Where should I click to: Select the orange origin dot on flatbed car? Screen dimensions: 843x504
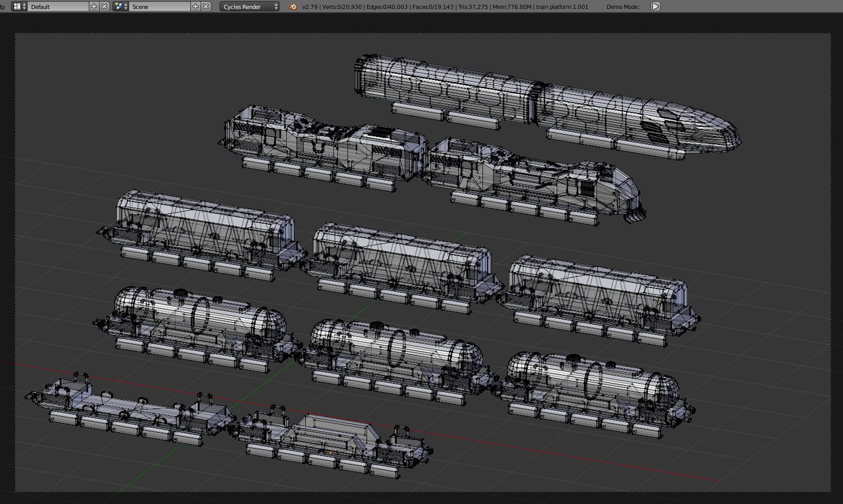click(331, 452)
